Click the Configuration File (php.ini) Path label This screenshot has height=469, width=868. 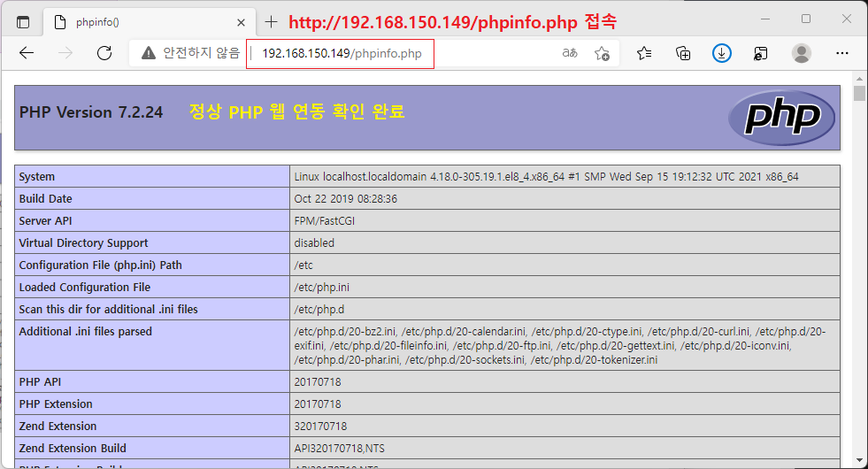click(x=100, y=265)
